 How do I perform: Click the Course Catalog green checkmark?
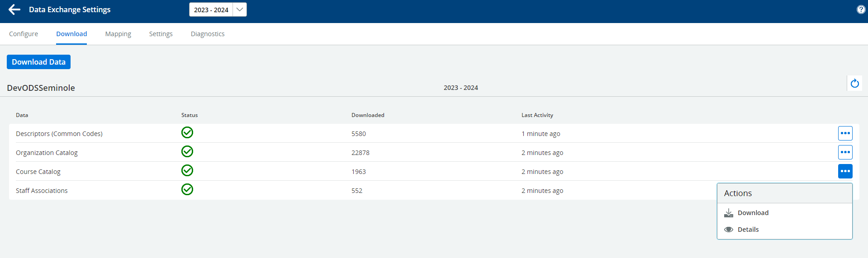(x=187, y=170)
